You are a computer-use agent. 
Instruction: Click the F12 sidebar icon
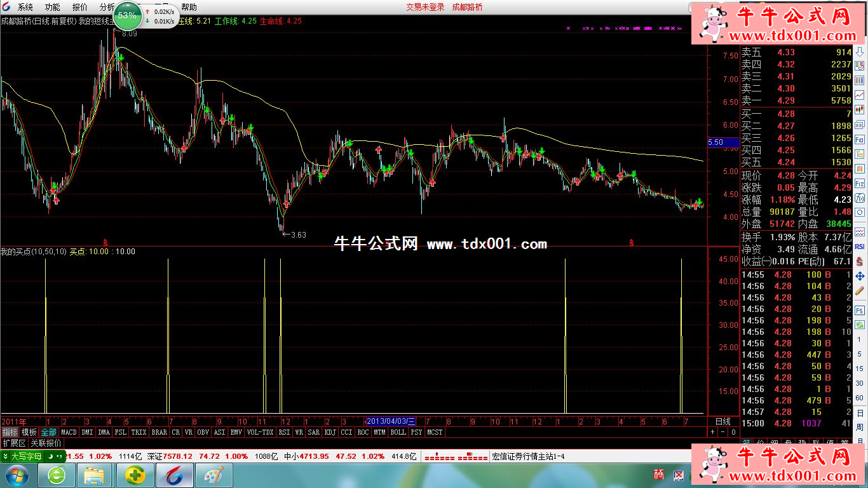click(x=860, y=183)
